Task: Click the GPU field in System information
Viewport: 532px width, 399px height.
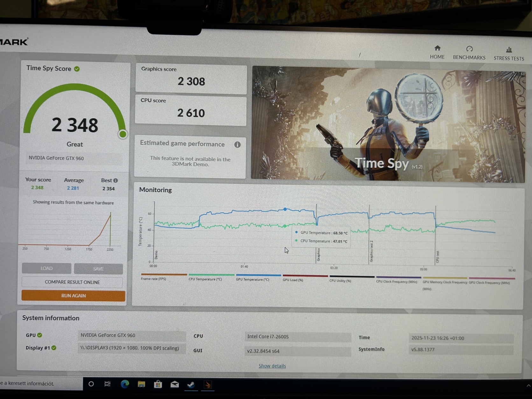Action: (132, 335)
